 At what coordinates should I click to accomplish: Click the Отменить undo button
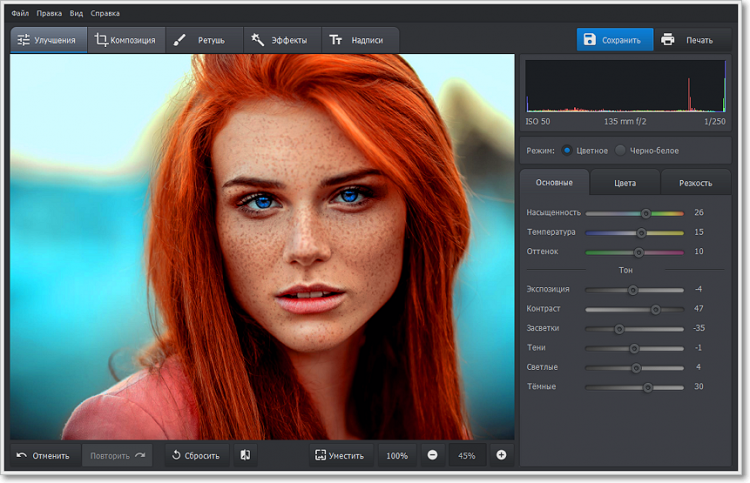coord(43,455)
